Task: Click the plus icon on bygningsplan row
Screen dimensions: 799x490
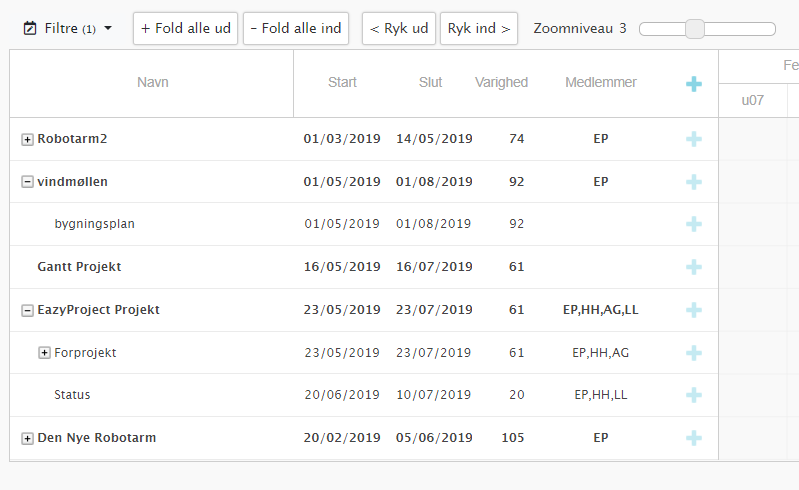Action: coord(694,224)
